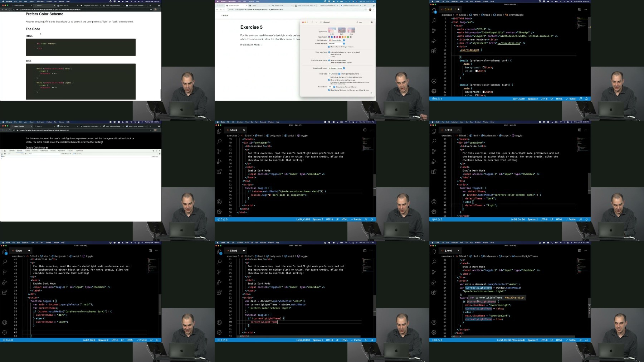Toggle Close windows when quitting an app checkbox

tap(329, 80)
